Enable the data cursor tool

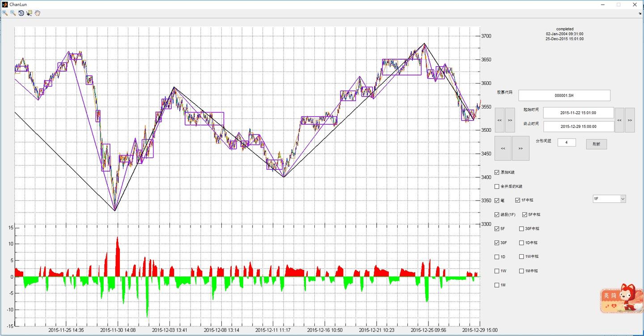tap(29, 13)
